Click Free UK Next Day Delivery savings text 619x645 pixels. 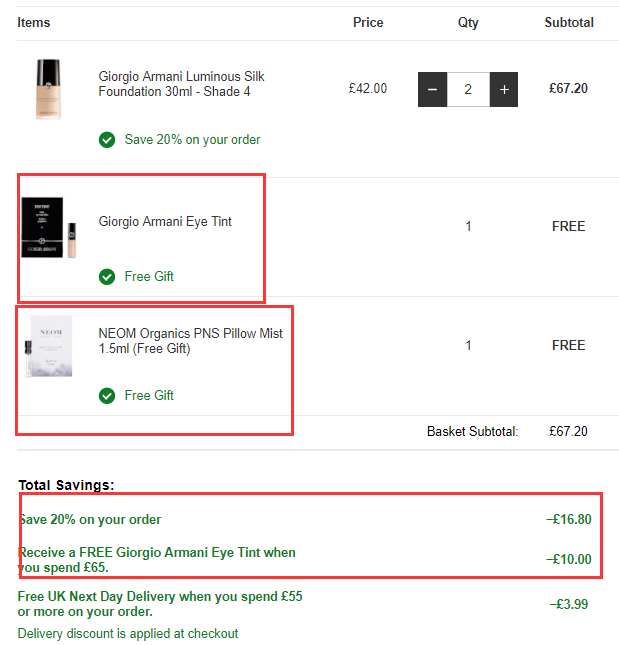pyautogui.click(x=160, y=604)
